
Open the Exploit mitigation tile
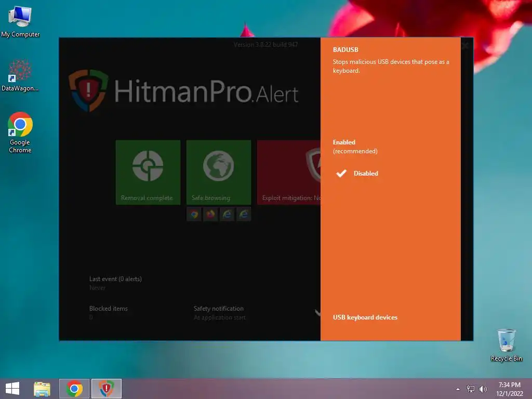click(x=289, y=172)
